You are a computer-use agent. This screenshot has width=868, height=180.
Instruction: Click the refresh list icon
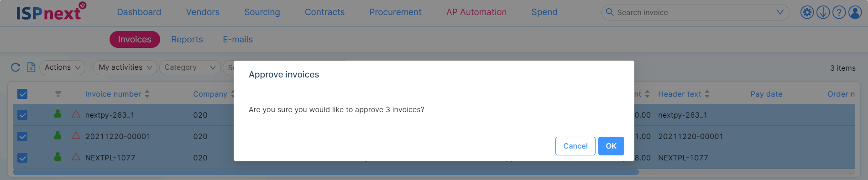[x=16, y=67]
